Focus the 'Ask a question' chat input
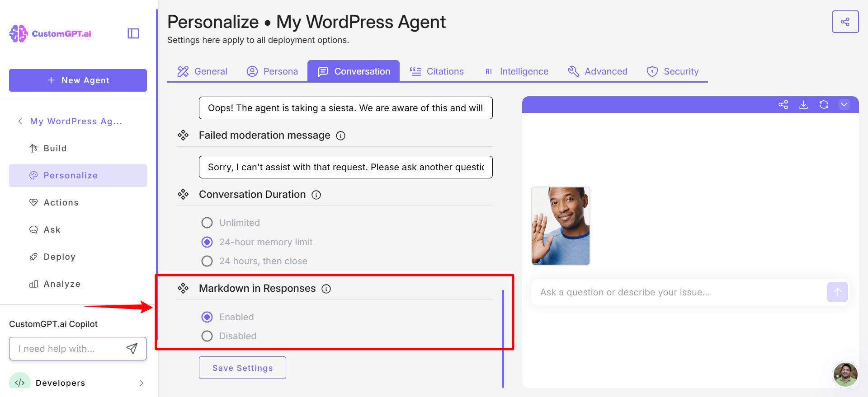 point(678,292)
